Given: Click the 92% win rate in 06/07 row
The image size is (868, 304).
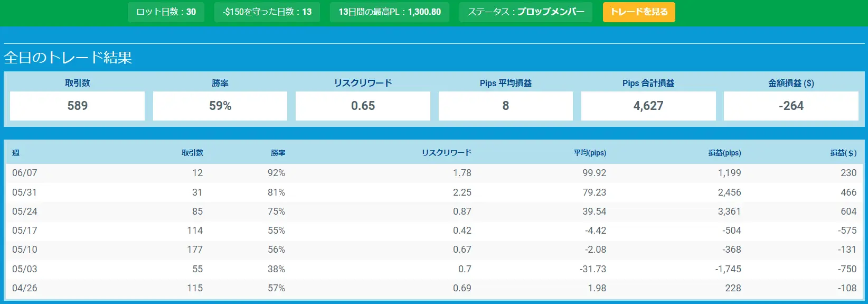Looking at the screenshot, I should [276, 173].
